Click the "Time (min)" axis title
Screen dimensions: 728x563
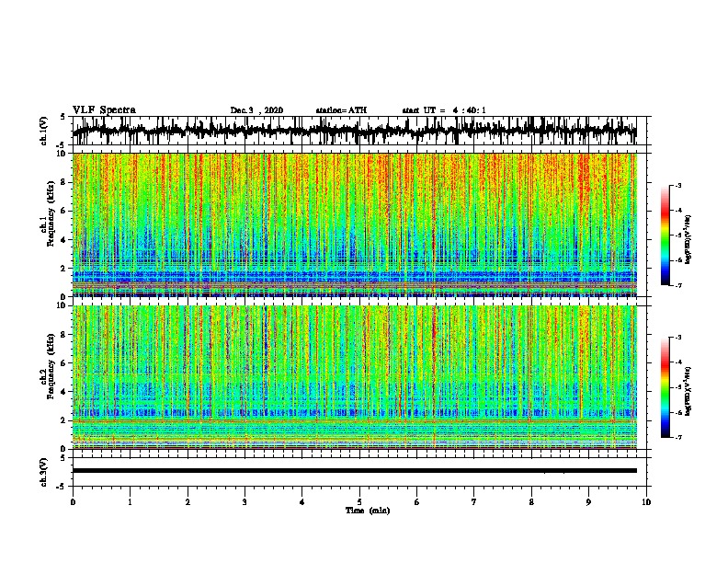pyautogui.click(x=368, y=511)
